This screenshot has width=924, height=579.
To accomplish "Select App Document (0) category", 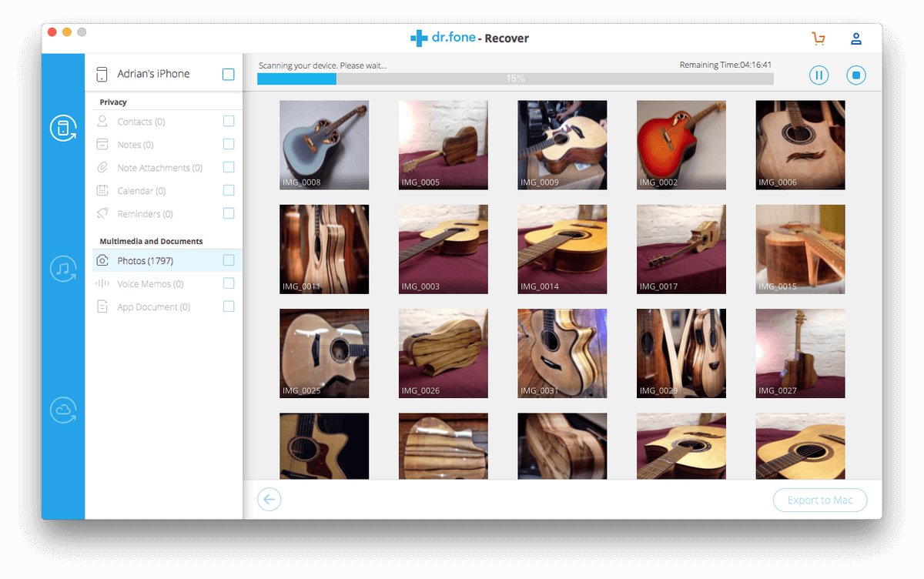I will pyautogui.click(x=166, y=307).
